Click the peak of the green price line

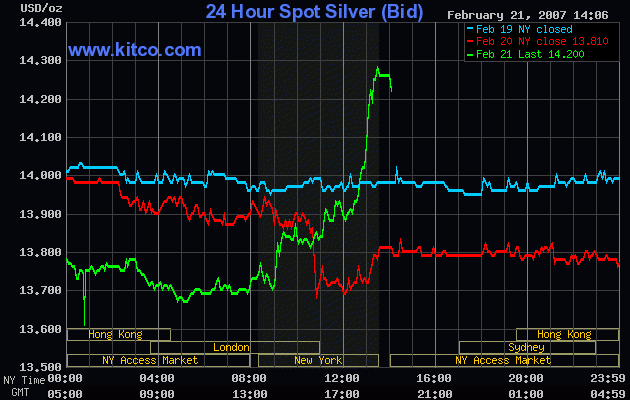click(378, 68)
